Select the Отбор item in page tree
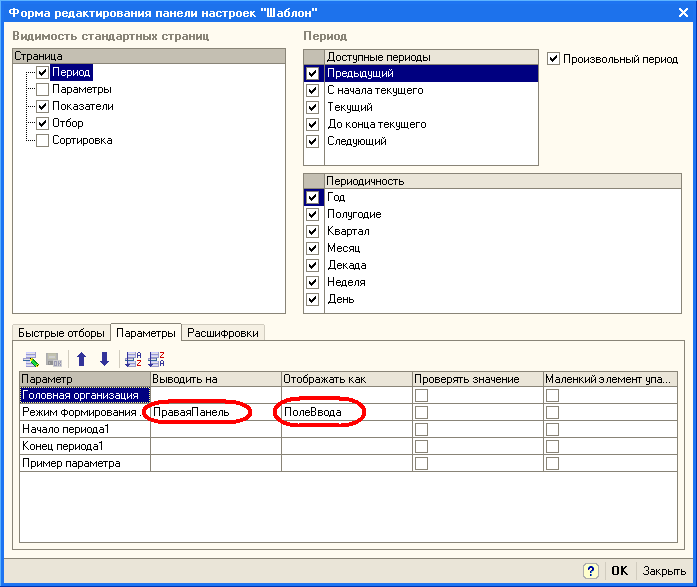The image size is (697, 587). pyautogui.click(x=68, y=124)
